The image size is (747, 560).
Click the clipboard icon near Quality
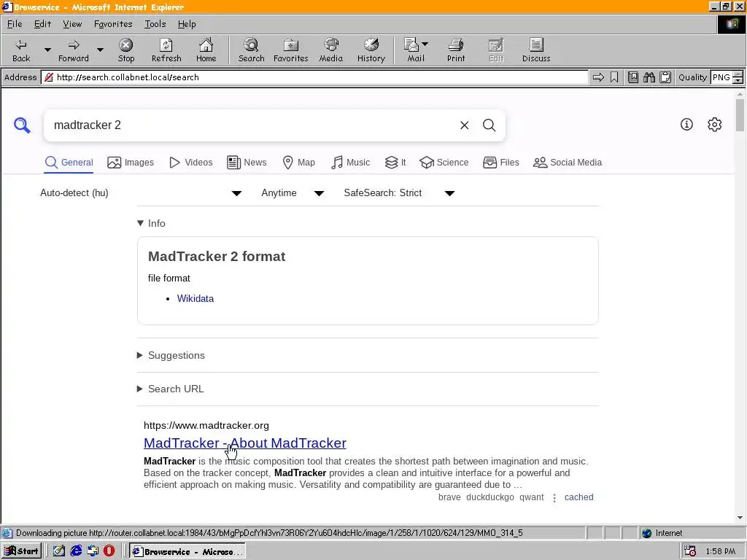[x=665, y=77]
